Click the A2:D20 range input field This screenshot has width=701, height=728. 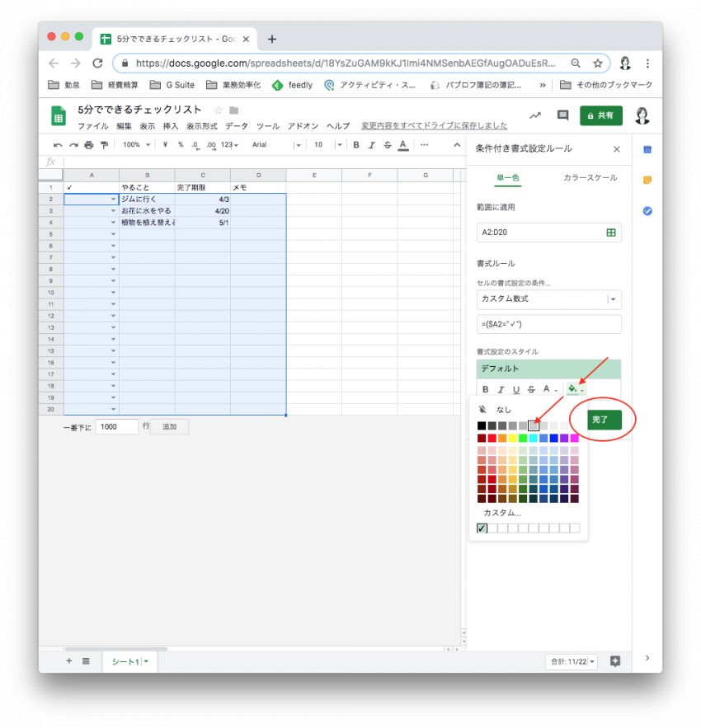point(540,232)
